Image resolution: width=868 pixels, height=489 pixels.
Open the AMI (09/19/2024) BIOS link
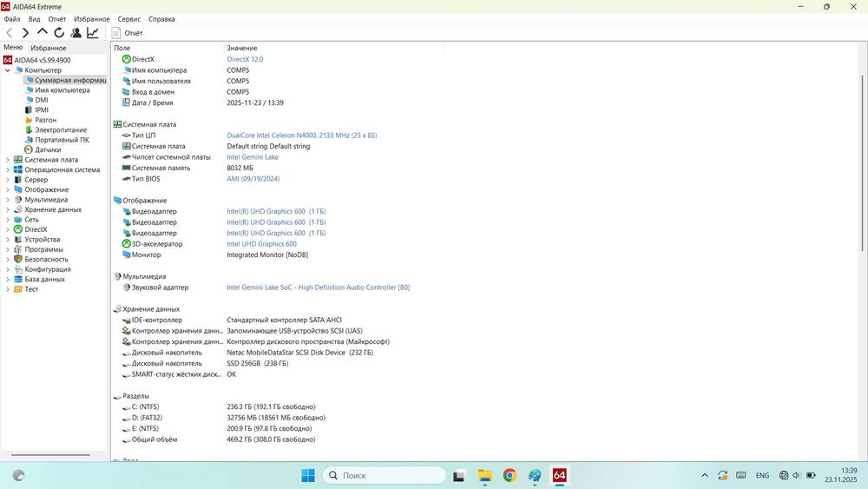tap(253, 179)
